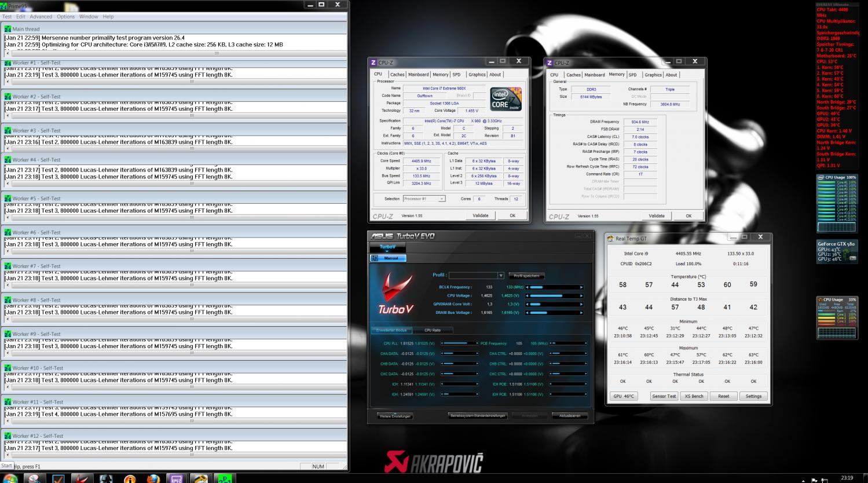868x483 pixels.
Task: Open Prime95 Test menu
Action: [x=7, y=17]
